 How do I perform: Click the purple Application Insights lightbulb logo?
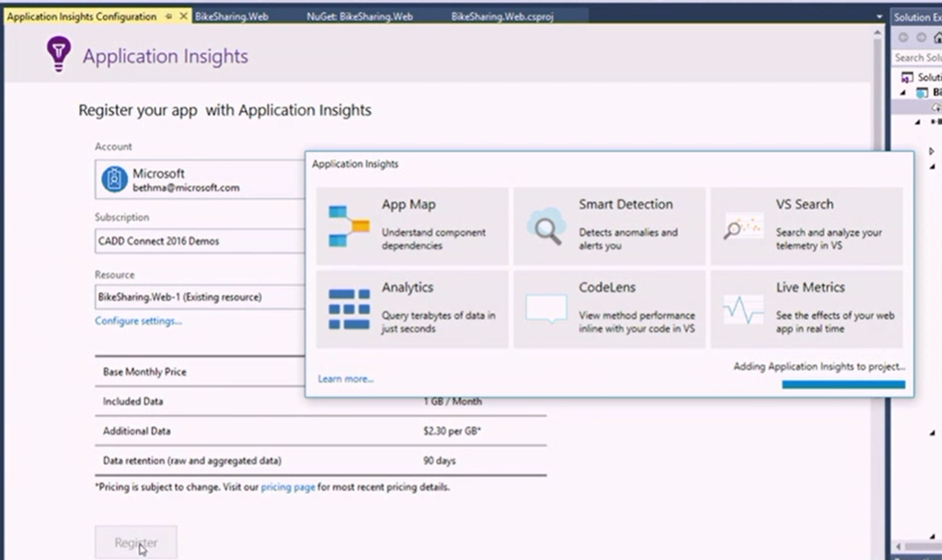(x=59, y=55)
